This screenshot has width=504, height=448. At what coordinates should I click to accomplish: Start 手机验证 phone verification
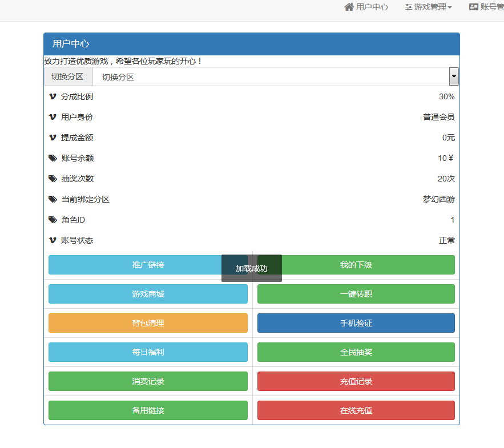pyautogui.click(x=356, y=323)
